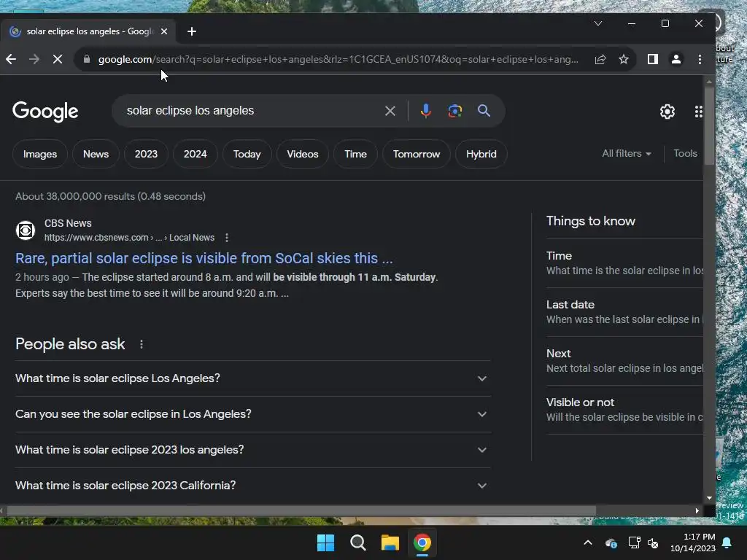Click the CBS News source name
This screenshot has height=560, width=747.
point(68,223)
